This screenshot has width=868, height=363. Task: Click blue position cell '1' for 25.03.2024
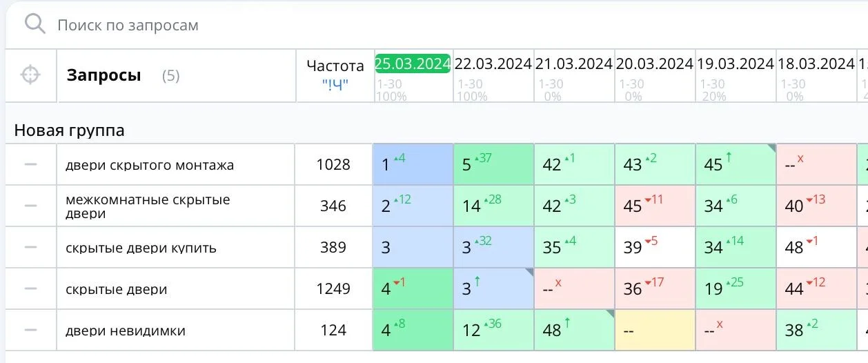point(413,164)
